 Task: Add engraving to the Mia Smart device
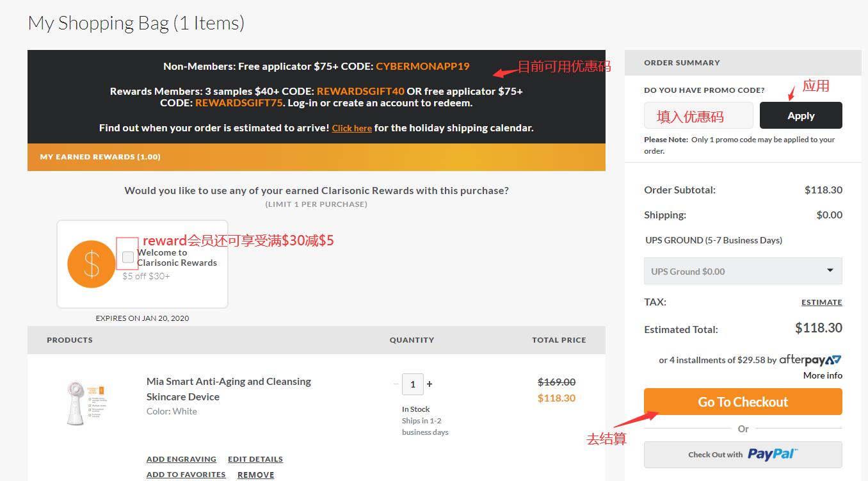(x=181, y=459)
